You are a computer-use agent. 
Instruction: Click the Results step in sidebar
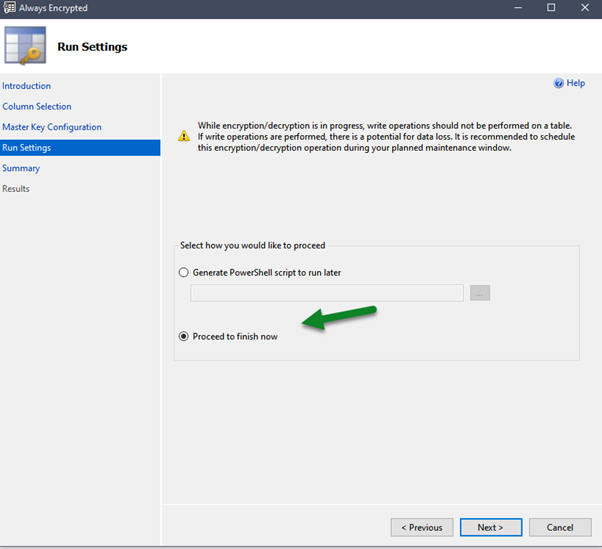[x=16, y=189]
